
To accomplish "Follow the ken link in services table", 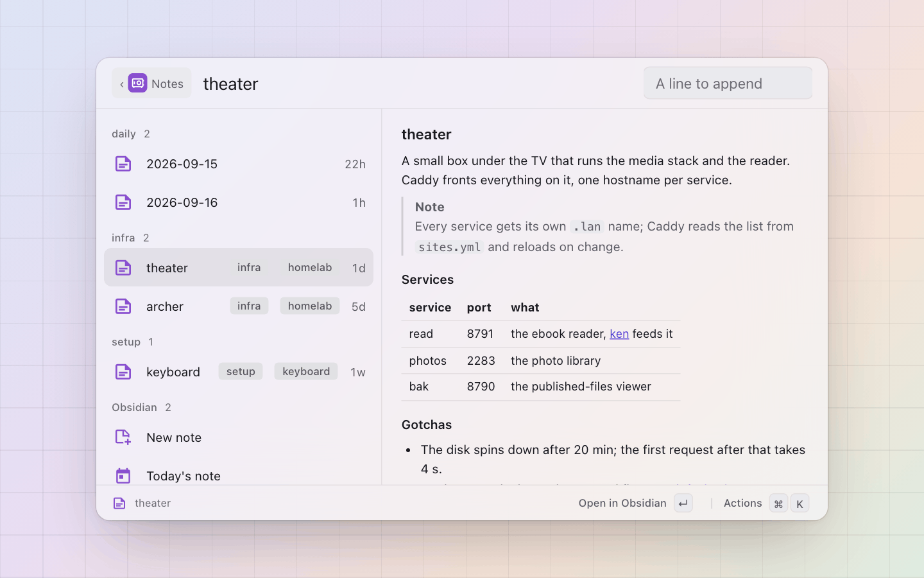I will 619,334.
